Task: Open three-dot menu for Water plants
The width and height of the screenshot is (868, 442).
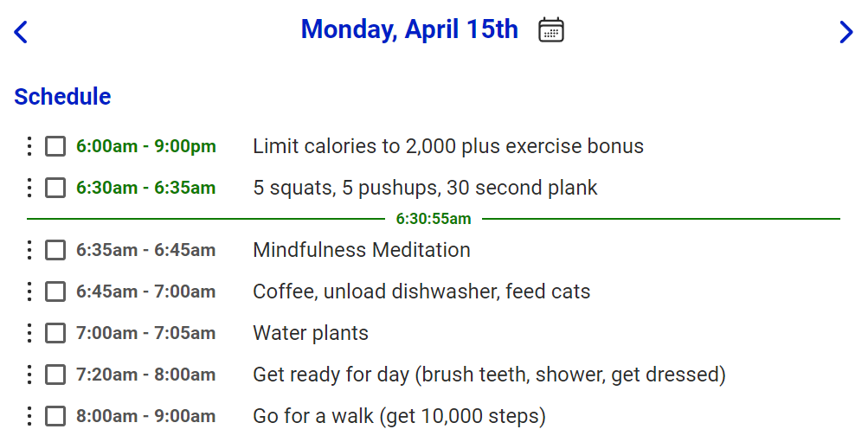Action: click(x=29, y=333)
